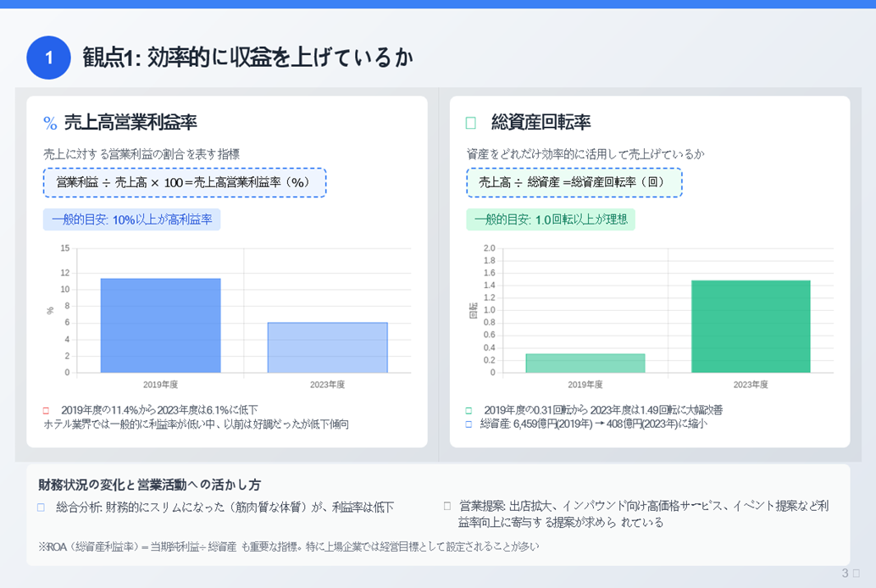Click the formula box 売上高 ÷ 総資産
Viewport: 876px width, 588px height.
(574, 183)
